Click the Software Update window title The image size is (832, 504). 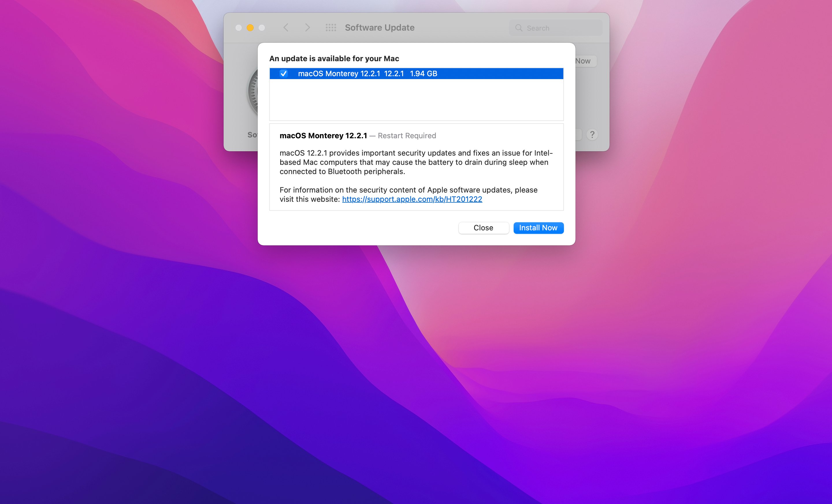[380, 28]
